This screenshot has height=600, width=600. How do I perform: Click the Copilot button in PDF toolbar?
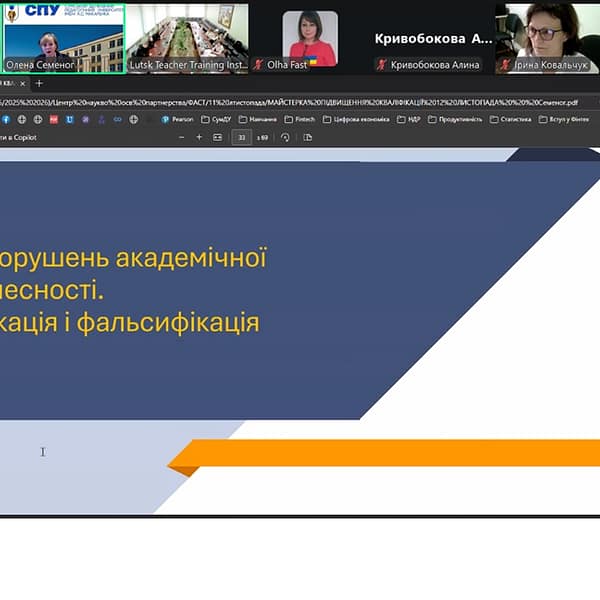[x=20, y=137]
